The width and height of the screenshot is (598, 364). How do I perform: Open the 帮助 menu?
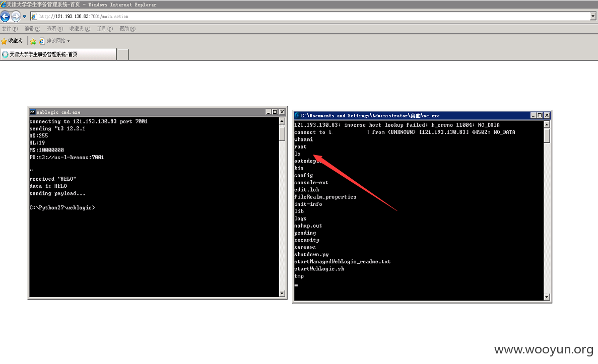click(127, 29)
